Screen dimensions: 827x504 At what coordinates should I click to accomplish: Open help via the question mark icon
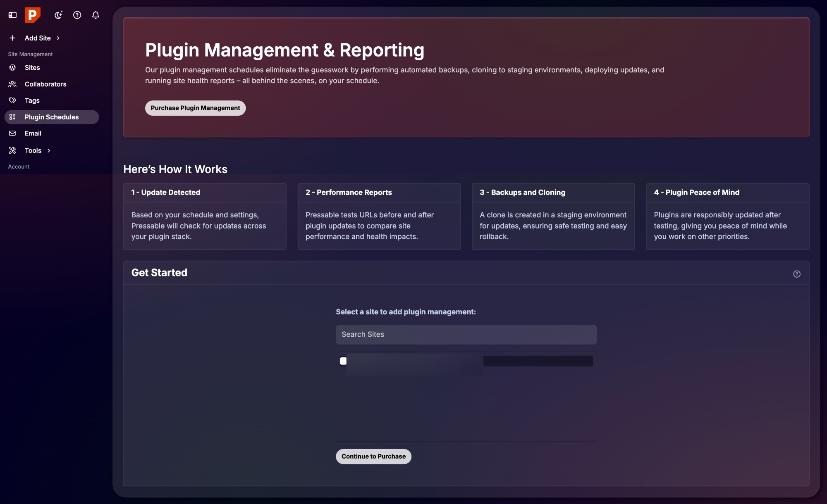point(77,15)
